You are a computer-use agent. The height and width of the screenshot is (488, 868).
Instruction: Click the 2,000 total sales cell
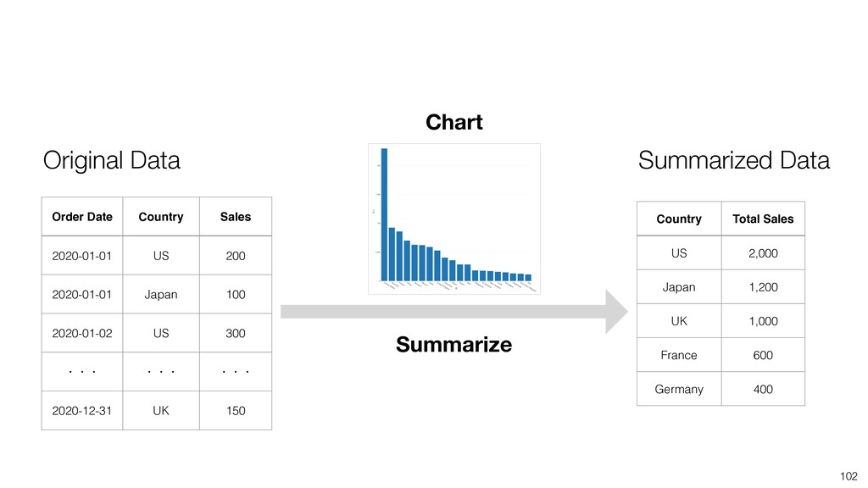click(763, 253)
